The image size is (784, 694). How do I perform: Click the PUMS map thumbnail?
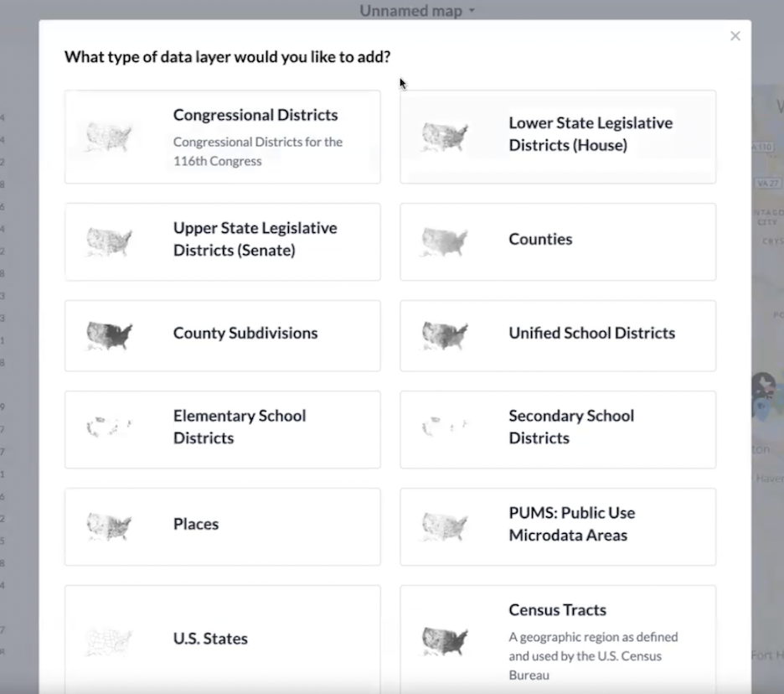click(445, 526)
